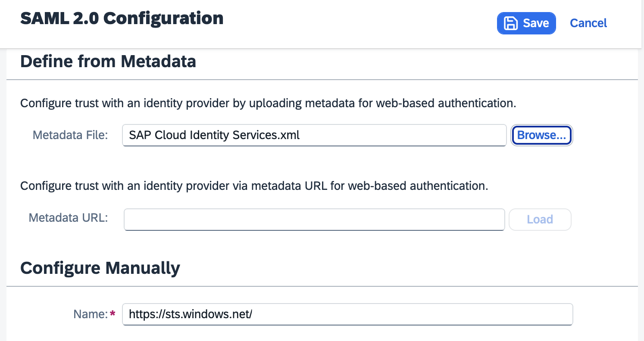Viewport: 644px width, 341px height.
Task: Click the via metadata URL description sentence
Action: [253, 186]
